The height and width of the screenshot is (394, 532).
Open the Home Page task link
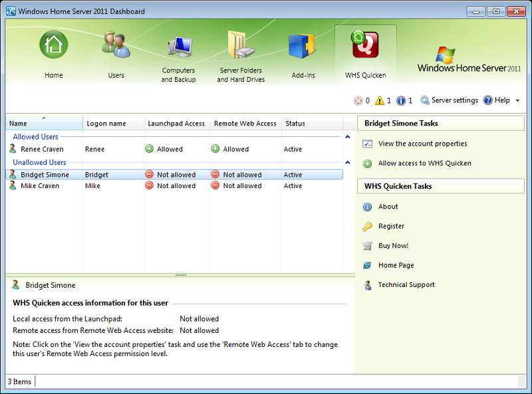coord(396,266)
